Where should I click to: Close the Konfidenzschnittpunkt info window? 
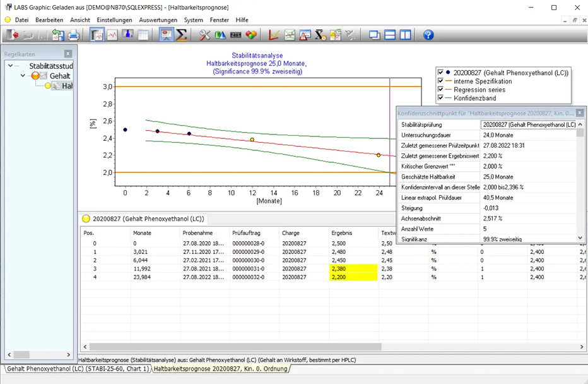click(580, 112)
